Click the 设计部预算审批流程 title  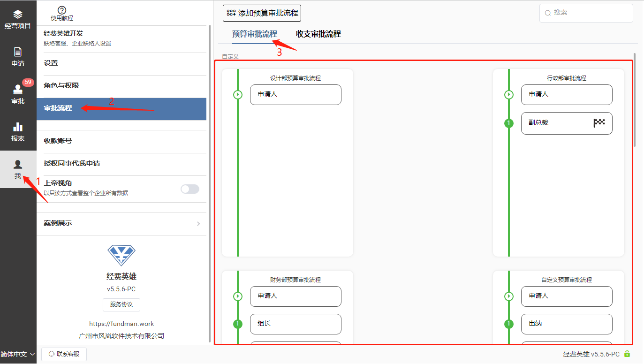(295, 78)
